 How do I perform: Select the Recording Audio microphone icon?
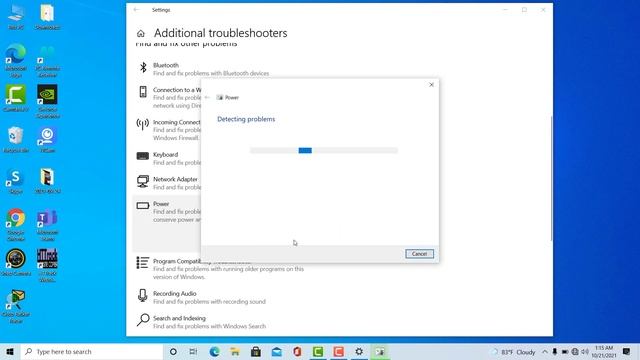coord(142,295)
